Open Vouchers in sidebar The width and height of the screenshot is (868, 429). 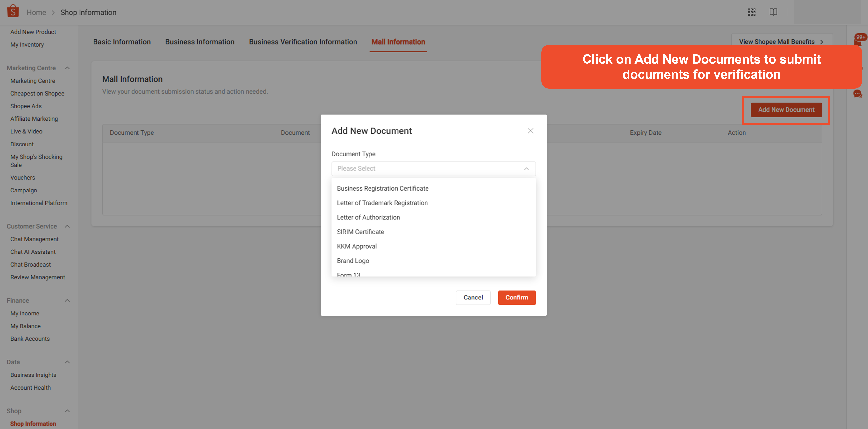(22, 178)
